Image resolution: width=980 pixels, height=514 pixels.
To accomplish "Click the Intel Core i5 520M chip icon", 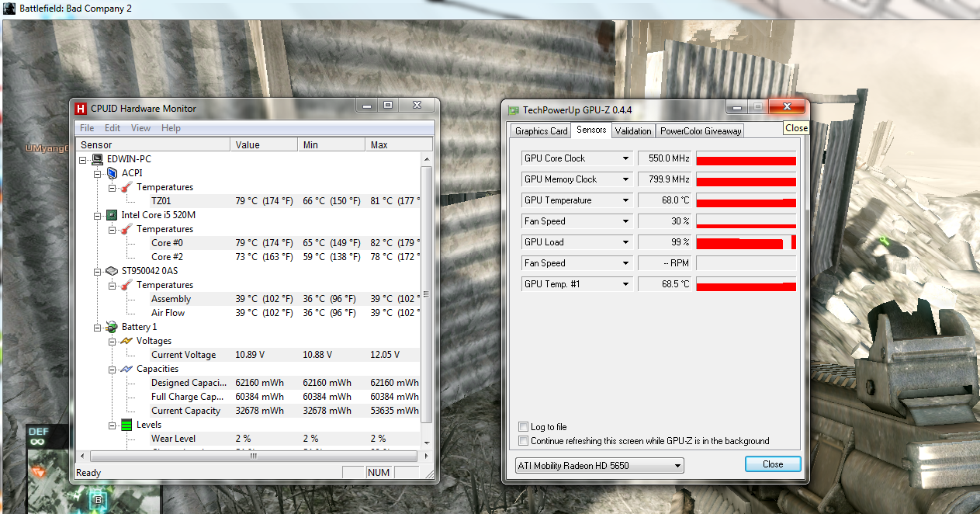I will pos(112,215).
